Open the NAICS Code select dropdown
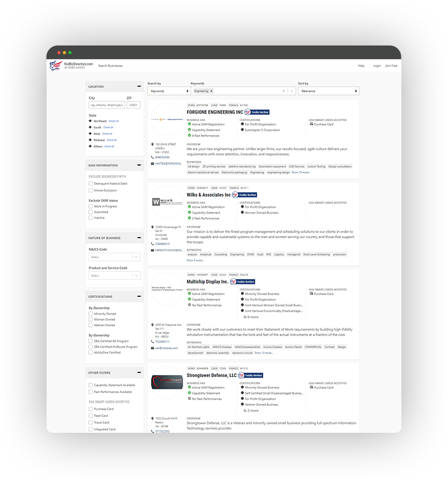Screen dimensions: 448x480 click(x=114, y=257)
